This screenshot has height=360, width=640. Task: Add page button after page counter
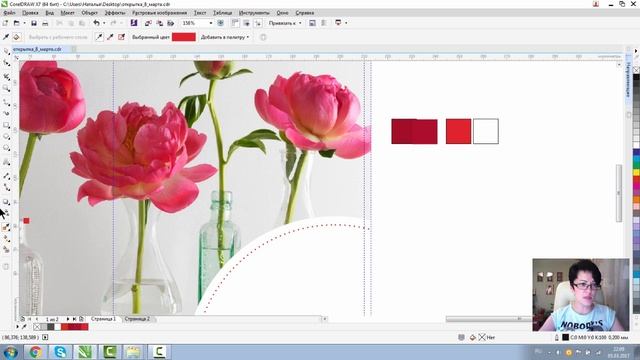tap(81, 319)
